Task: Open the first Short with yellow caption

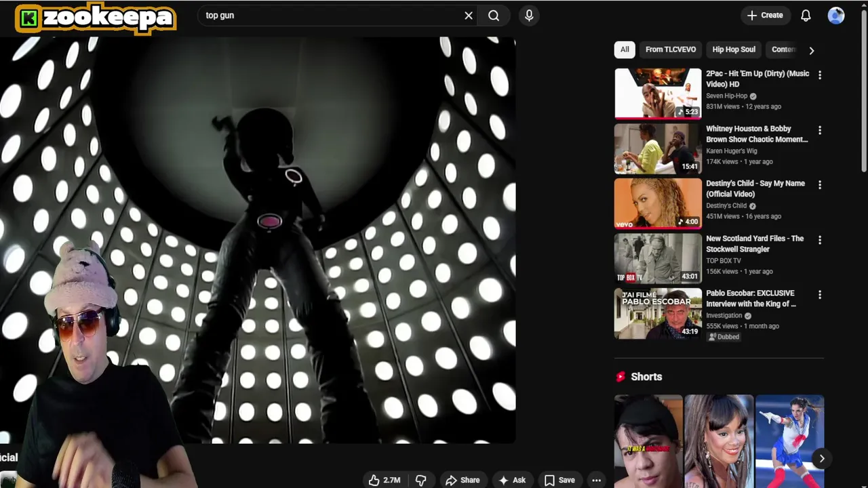Action: (648, 441)
